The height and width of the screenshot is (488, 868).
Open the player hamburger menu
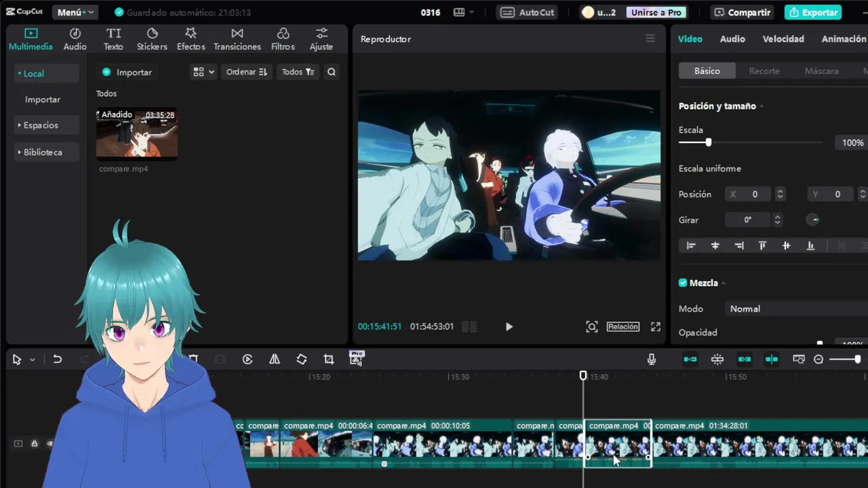(x=650, y=39)
